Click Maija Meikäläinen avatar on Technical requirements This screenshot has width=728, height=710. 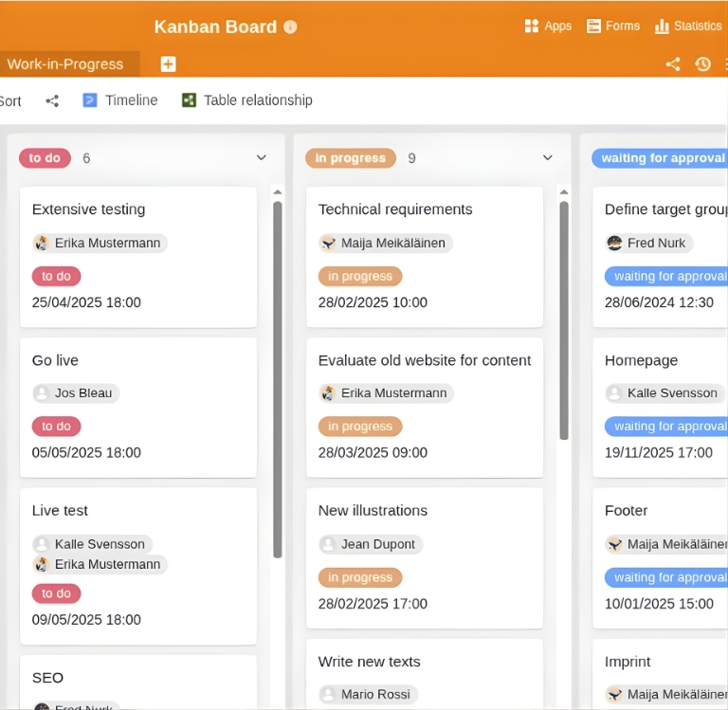coord(328,243)
